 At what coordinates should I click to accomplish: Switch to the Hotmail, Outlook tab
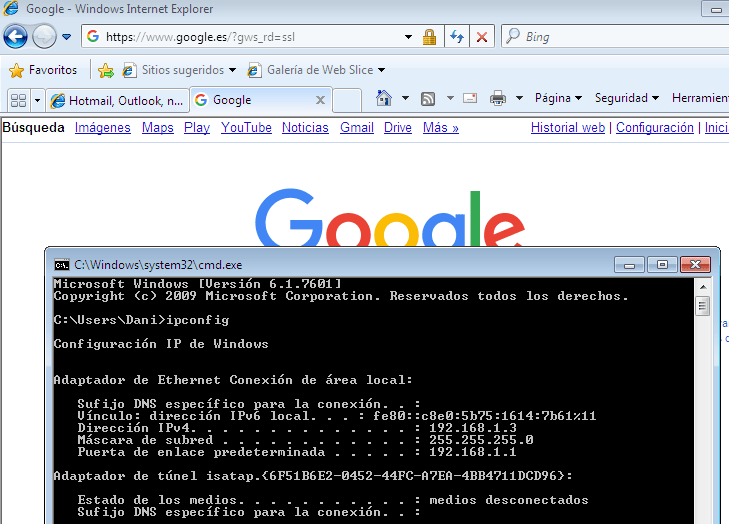(x=116, y=100)
